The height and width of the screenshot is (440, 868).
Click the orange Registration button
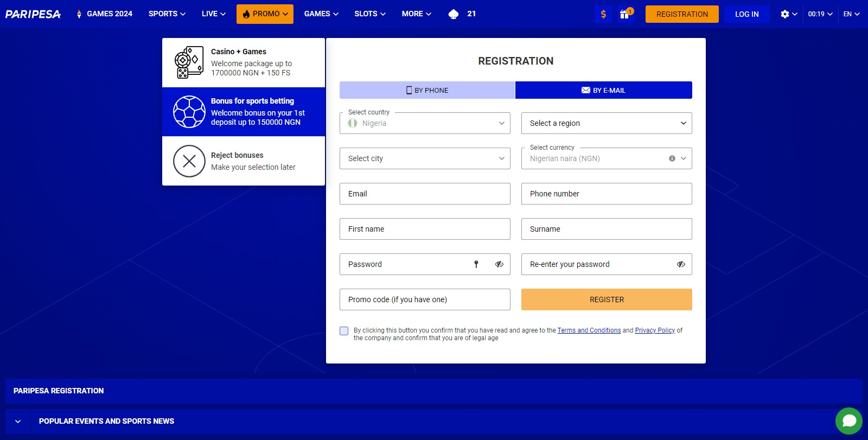coord(682,14)
